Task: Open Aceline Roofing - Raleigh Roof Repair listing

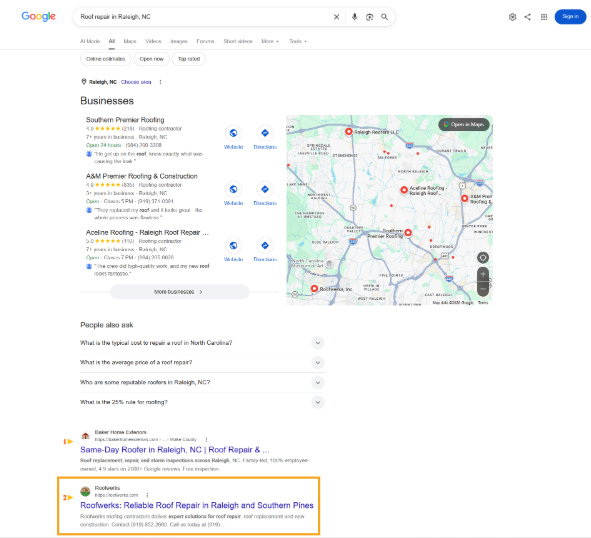Action: [x=147, y=233]
